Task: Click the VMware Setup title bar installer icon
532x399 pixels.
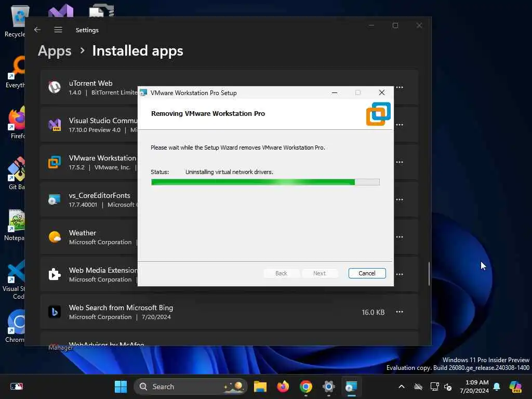Action: click(143, 92)
